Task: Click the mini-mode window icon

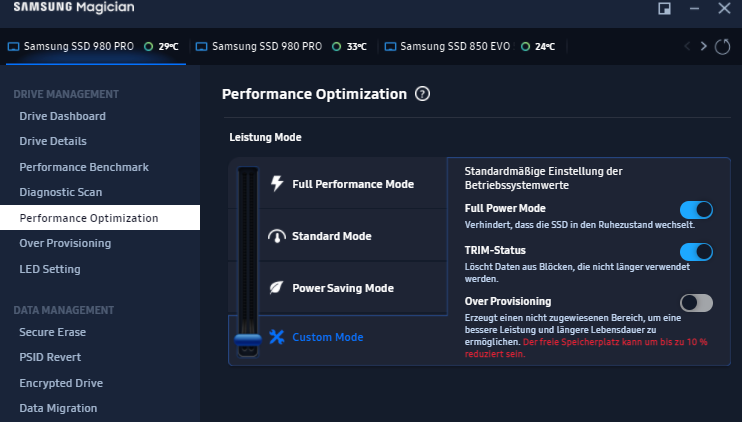Action: coord(664,8)
